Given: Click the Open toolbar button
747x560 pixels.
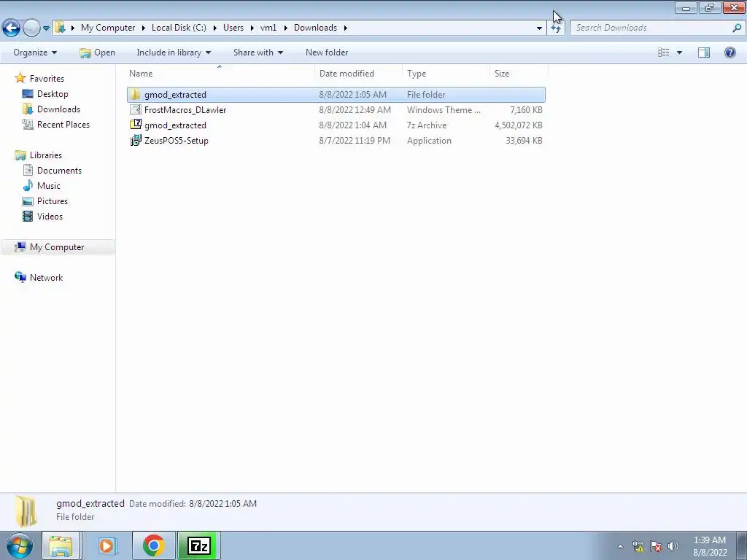Looking at the screenshot, I should (97, 52).
